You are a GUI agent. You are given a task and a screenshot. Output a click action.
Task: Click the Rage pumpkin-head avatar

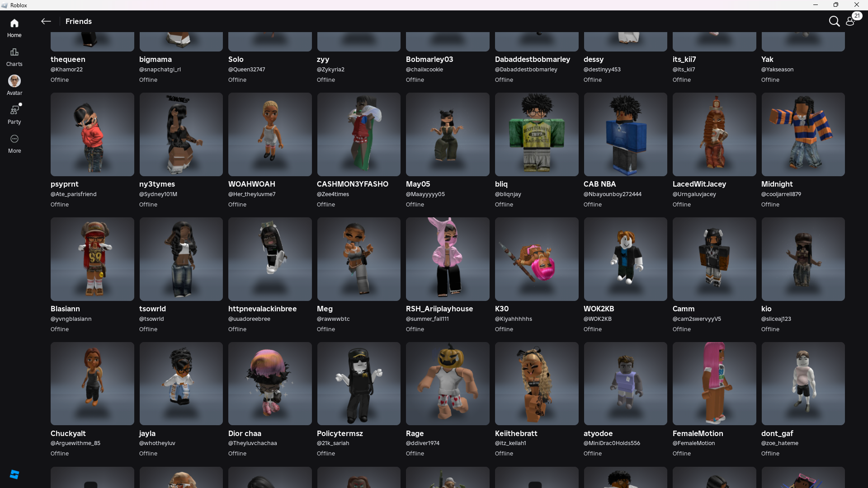coord(447,383)
